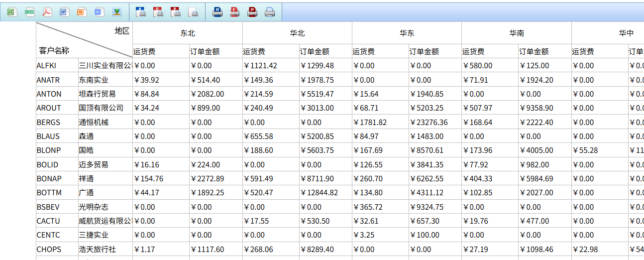Image resolution: width=644 pixels, height=260 pixels.
Task: Click the orange 'm' document export icon
Action: click(82, 12)
